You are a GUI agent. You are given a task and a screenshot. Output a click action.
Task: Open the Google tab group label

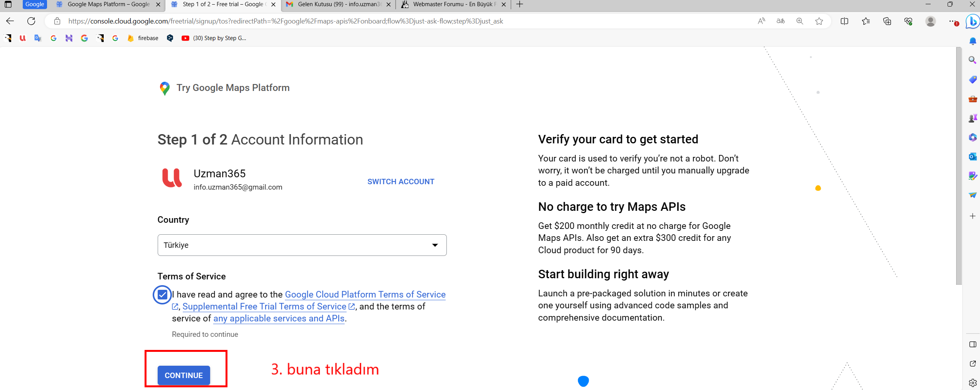click(35, 4)
